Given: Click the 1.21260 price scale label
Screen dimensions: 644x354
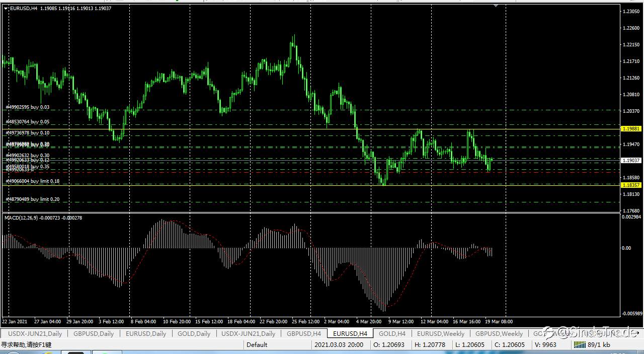Looking at the screenshot, I should pos(631,78).
